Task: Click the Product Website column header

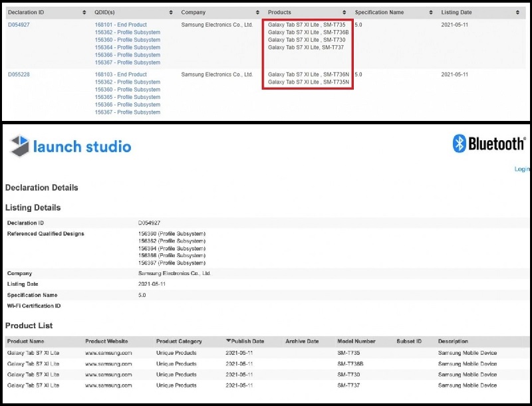Action: tap(106, 342)
